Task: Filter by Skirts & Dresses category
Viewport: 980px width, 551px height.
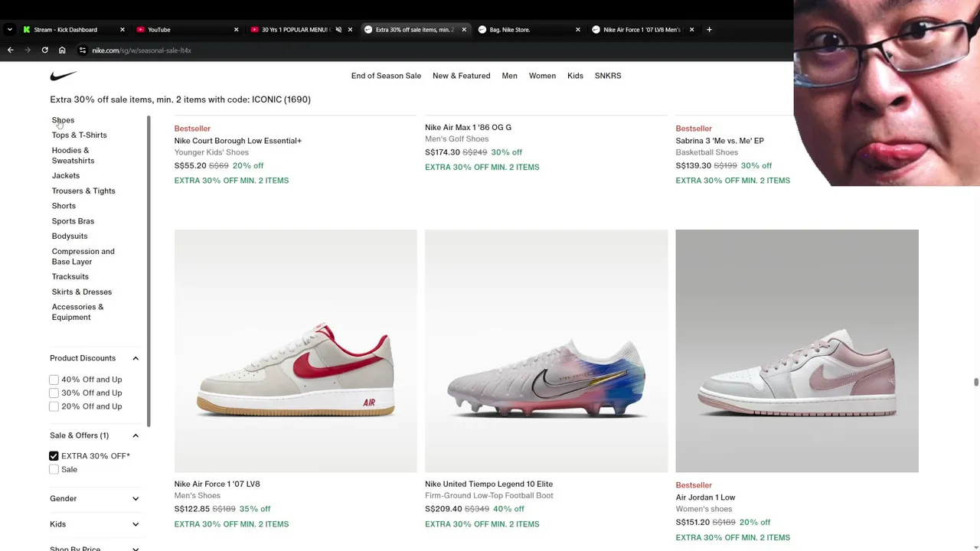Action: (x=81, y=292)
